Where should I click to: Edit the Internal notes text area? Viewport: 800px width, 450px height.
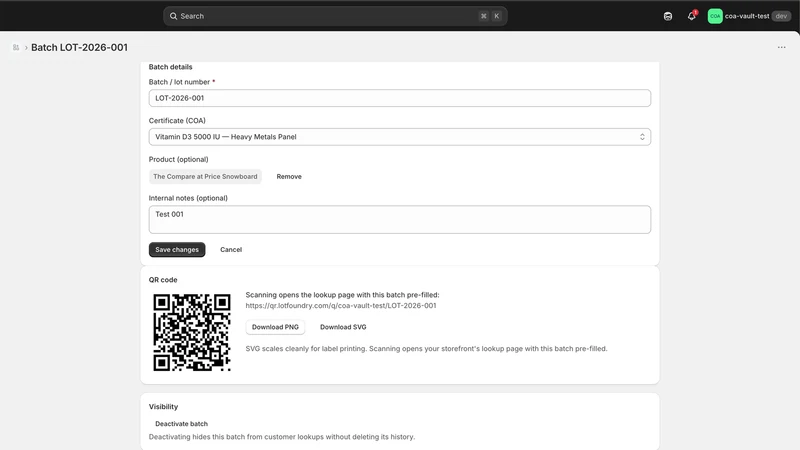(x=399, y=219)
